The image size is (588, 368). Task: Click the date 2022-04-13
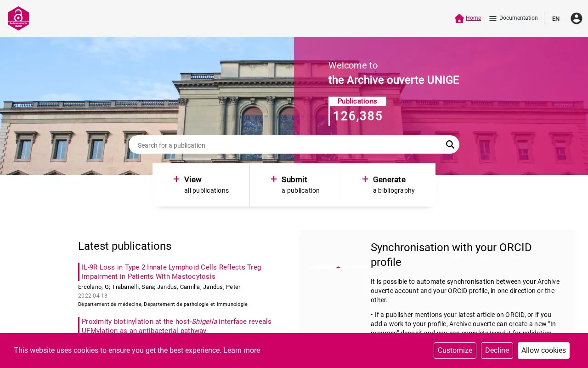point(93,296)
